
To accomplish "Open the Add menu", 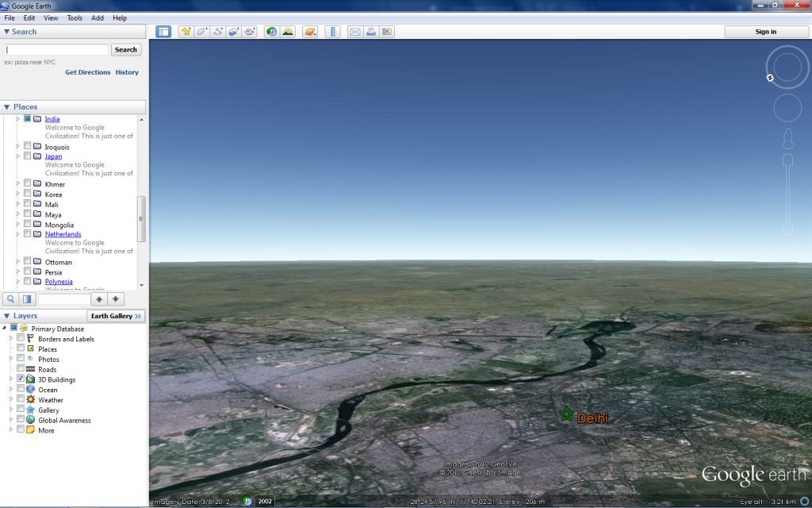I will coord(98,17).
